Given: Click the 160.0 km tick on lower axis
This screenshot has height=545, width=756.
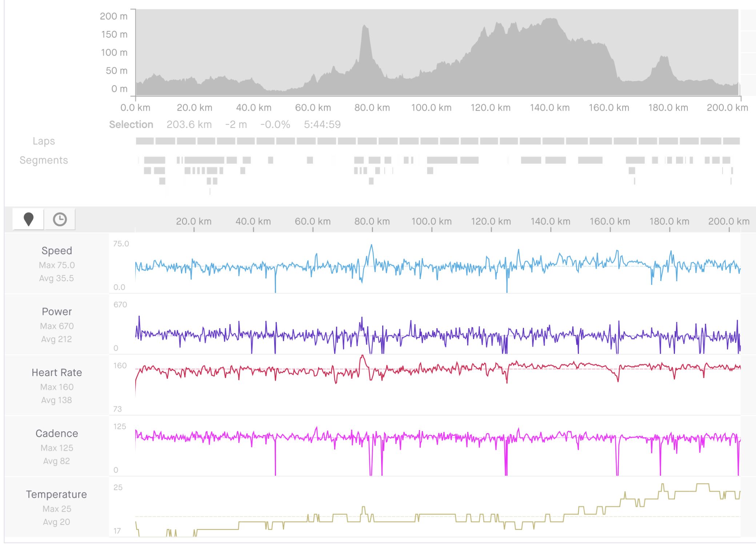Looking at the screenshot, I should [610, 222].
